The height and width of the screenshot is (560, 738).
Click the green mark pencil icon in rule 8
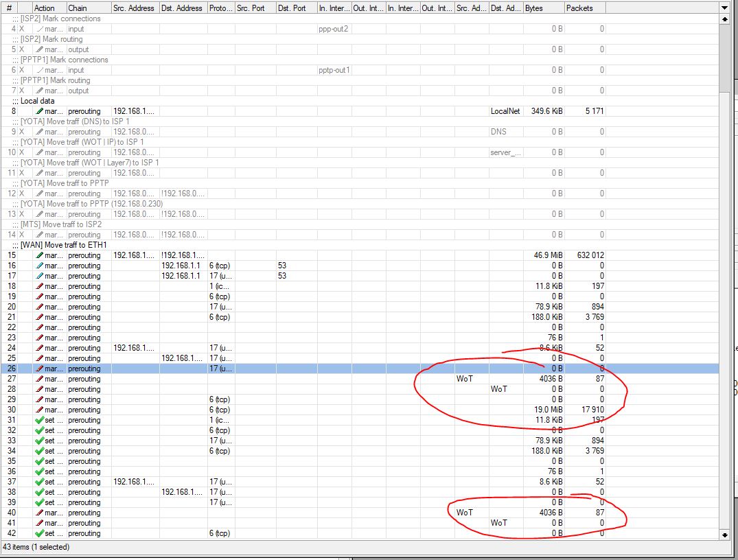coord(40,111)
